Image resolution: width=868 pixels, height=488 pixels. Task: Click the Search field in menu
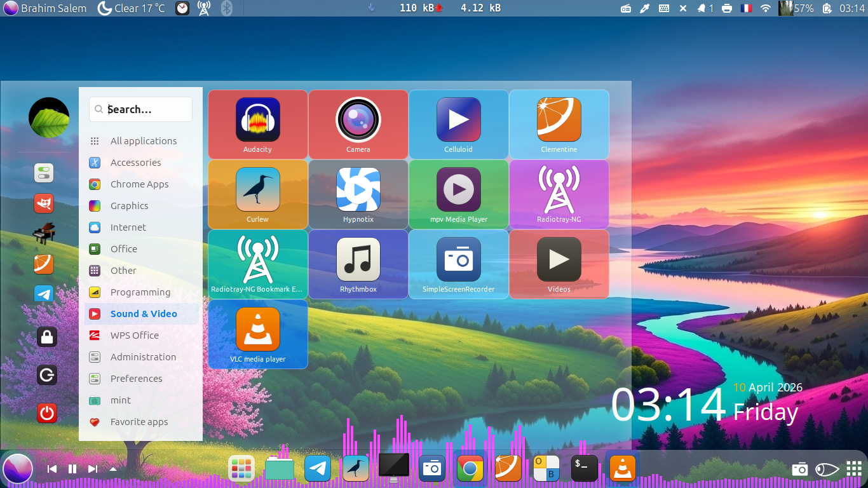coord(140,109)
